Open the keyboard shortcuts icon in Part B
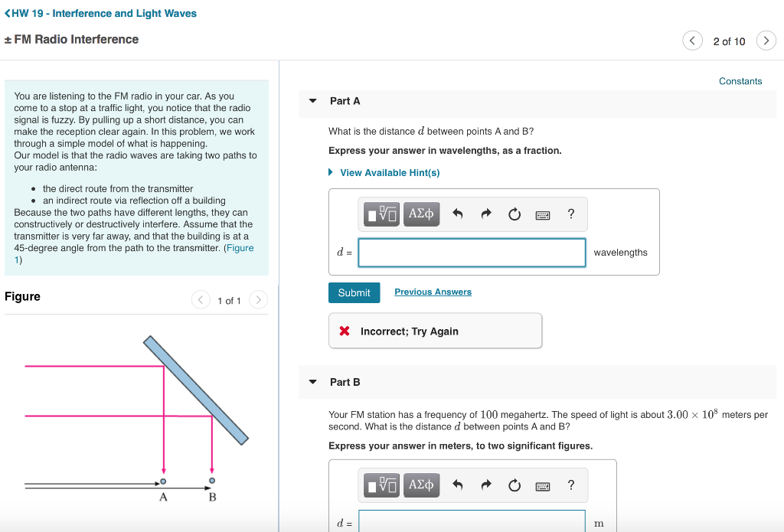784x532 pixels. (x=542, y=485)
